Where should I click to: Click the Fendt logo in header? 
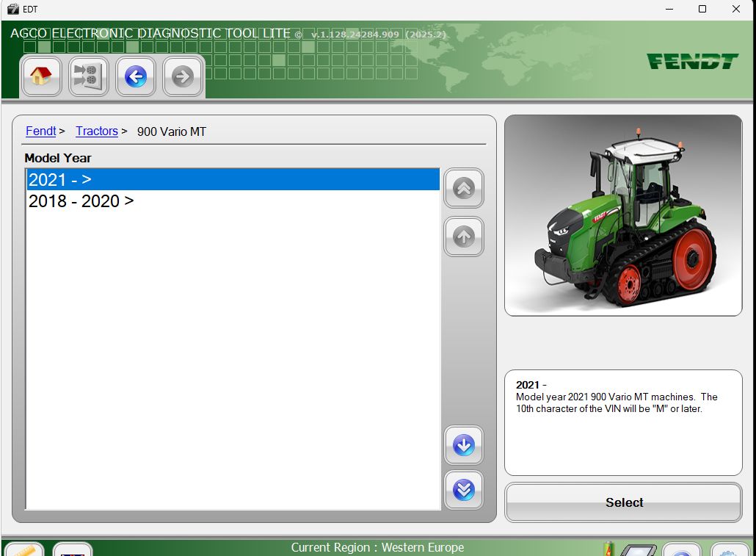(692, 61)
